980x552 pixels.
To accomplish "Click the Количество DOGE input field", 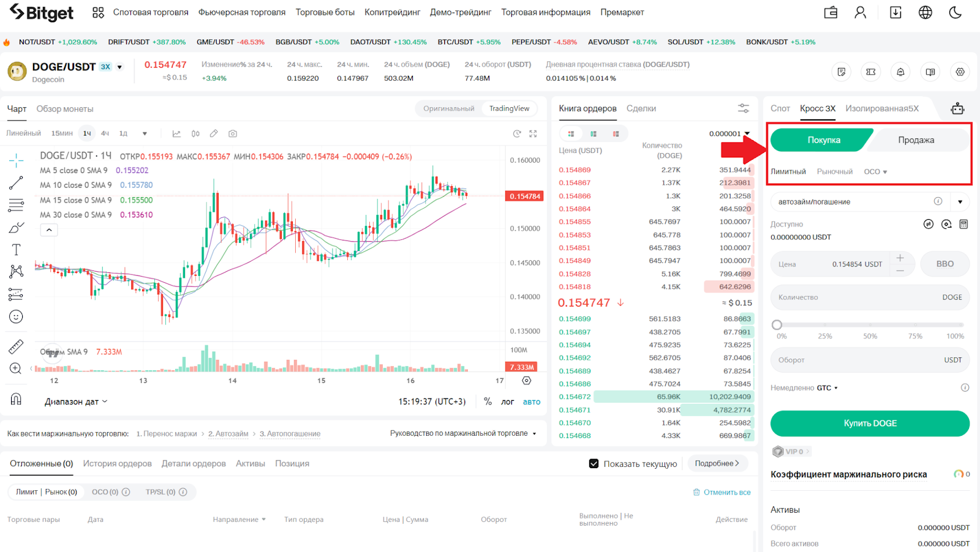I will pyautogui.click(x=870, y=297).
